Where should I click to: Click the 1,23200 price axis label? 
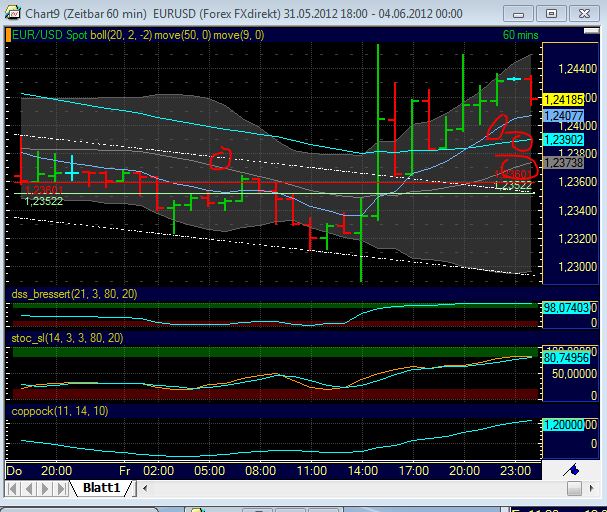577,239
